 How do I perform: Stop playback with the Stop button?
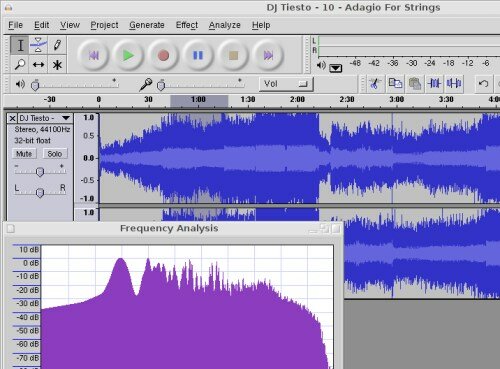click(x=233, y=55)
